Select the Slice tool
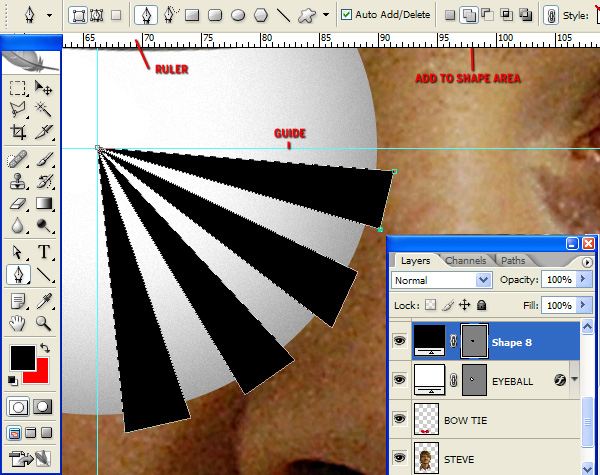The height and width of the screenshot is (475, 600). click(43, 132)
